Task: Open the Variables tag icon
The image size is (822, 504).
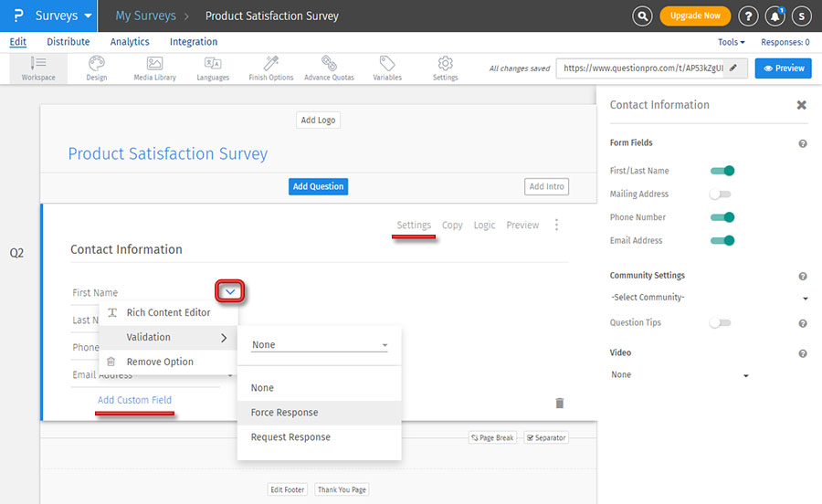Action: coord(387,68)
